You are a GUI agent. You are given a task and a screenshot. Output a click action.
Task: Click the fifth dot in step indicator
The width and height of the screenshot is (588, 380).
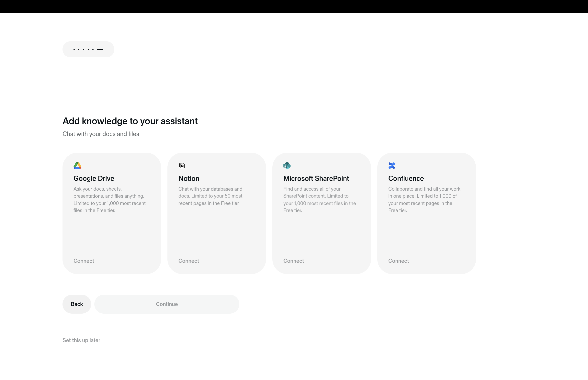point(93,49)
